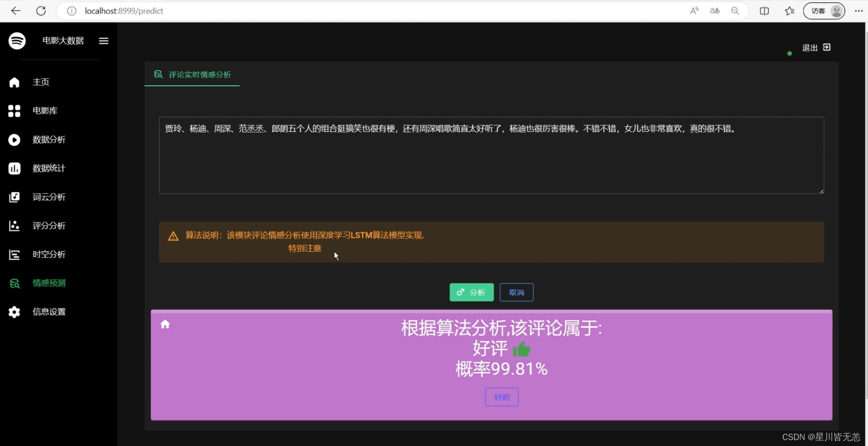Grab the textarea resize handle corner

coord(822,191)
